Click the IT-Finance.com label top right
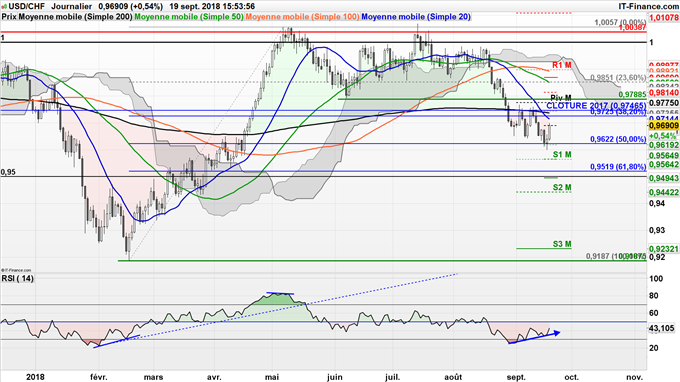The height and width of the screenshot is (382, 680). point(649,6)
